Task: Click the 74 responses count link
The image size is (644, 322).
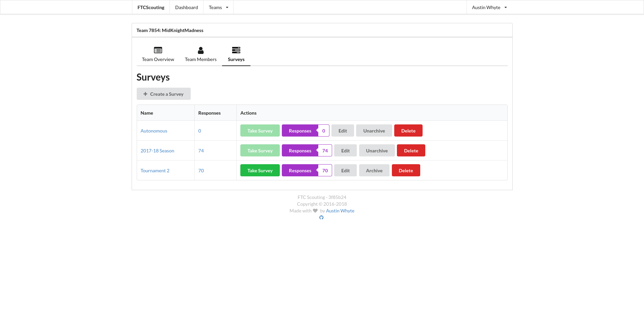Action: [201, 151]
